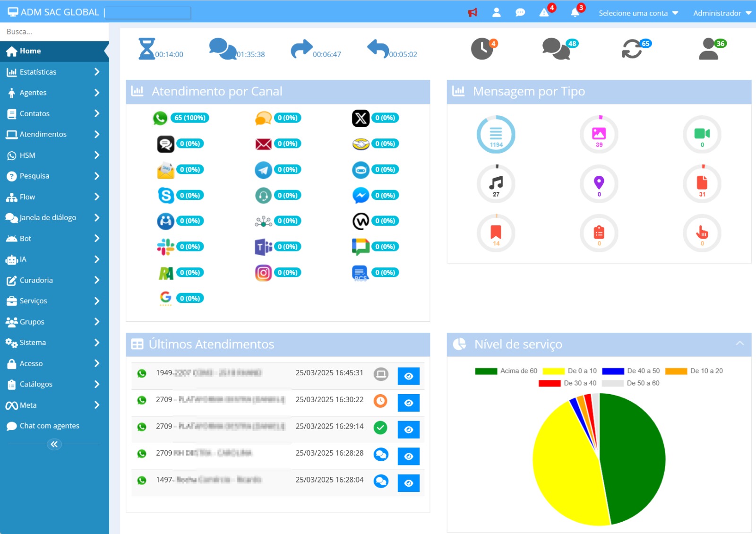Viewport: 756px width, 534px height.
Task: Click the WhatsApp channel icon
Action: [160, 118]
